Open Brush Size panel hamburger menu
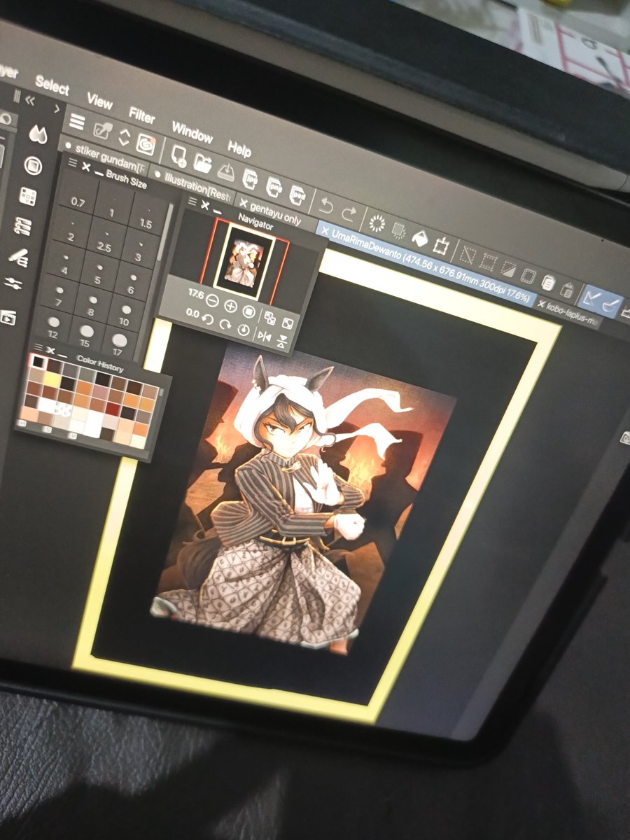The width and height of the screenshot is (630, 840). tap(73, 163)
